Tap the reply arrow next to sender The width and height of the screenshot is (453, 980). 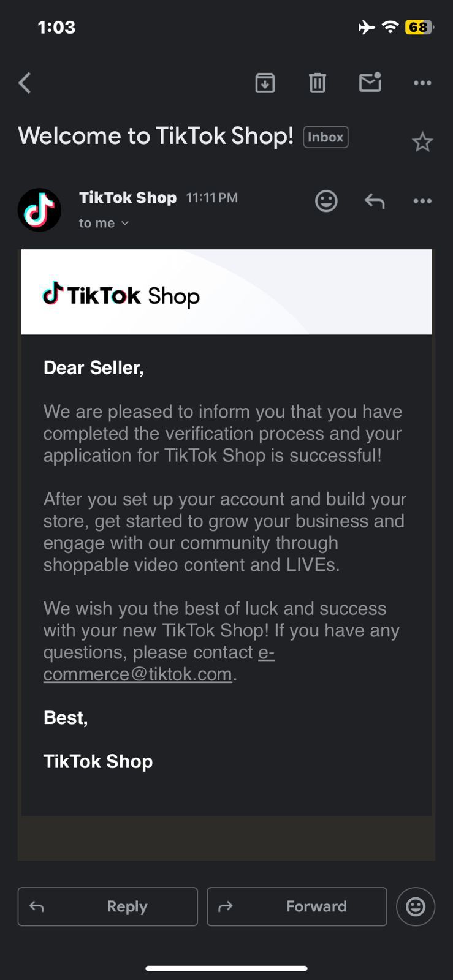[x=375, y=201]
